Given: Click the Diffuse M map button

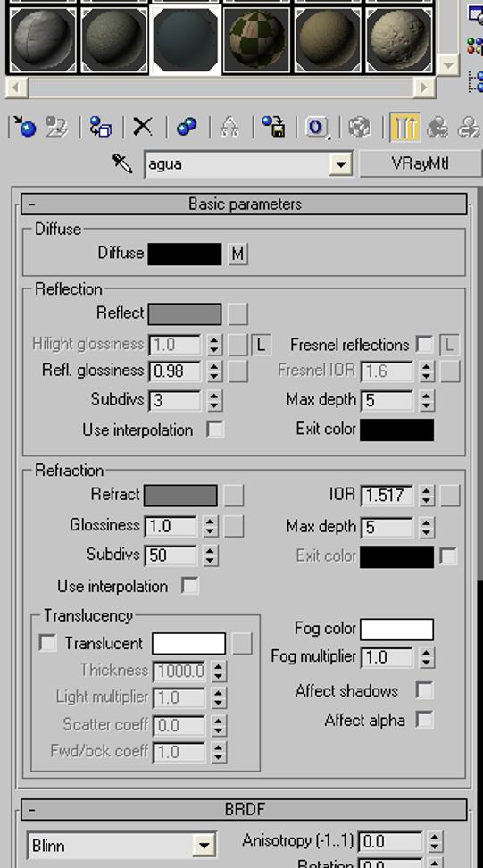Looking at the screenshot, I should pyautogui.click(x=237, y=255).
